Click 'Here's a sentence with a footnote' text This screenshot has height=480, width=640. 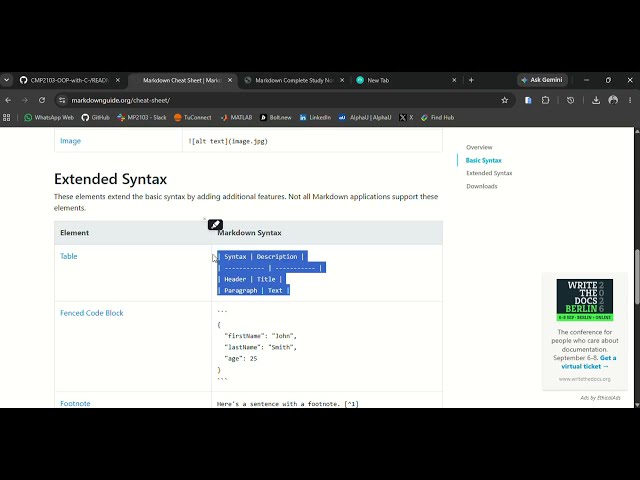click(279, 404)
